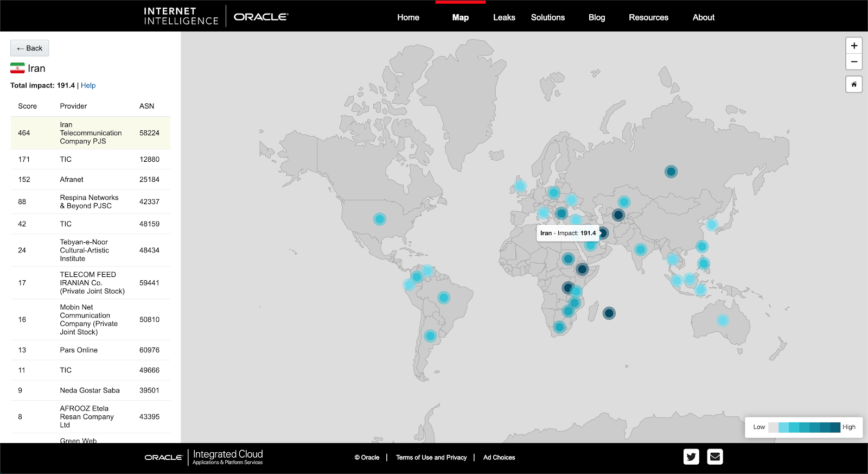Select Respina Networks & Beyond PJSC row
Viewport: 868px width, 474px height.
91,202
